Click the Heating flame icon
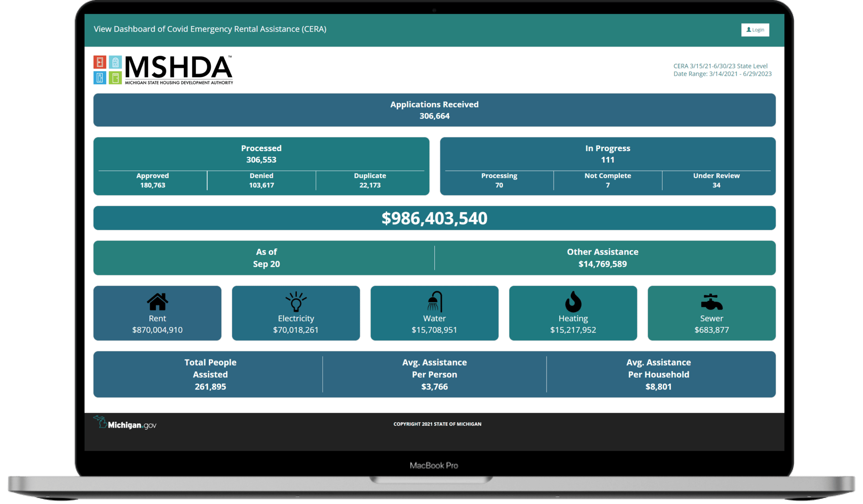Screen dimensions: 863x504 click(x=573, y=301)
